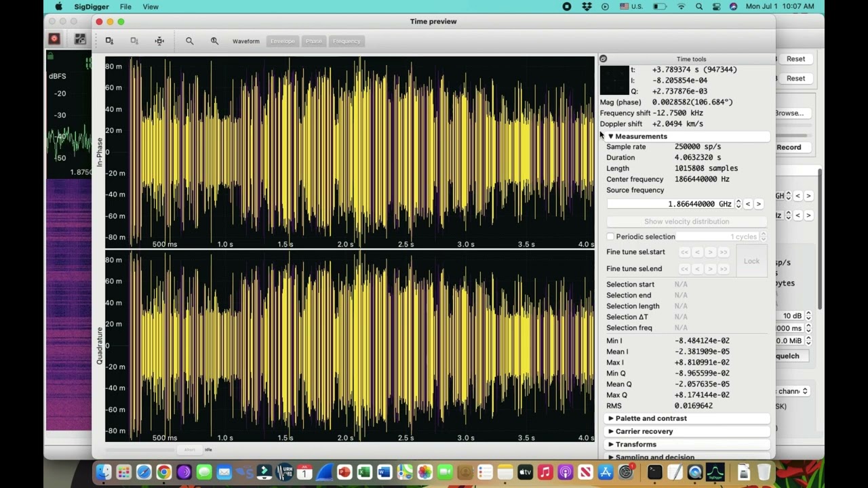Open Launchpad from the Dock
The height and width of the screenshot is (488, 868).
point(123,472)
